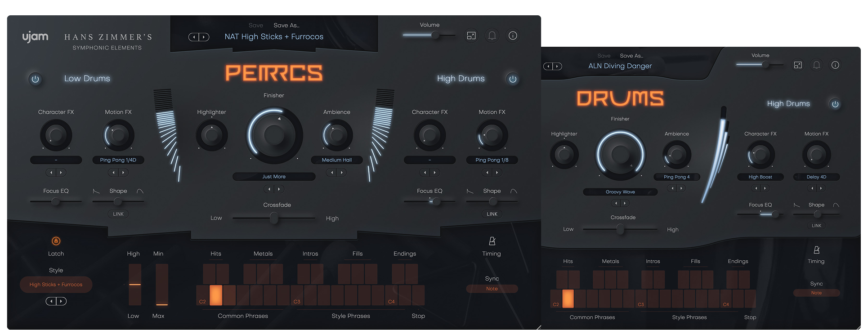Open Delay 4D Motion FX dropdown
Image resolution: width=868 pixels, height=330 pixels.
816,177
